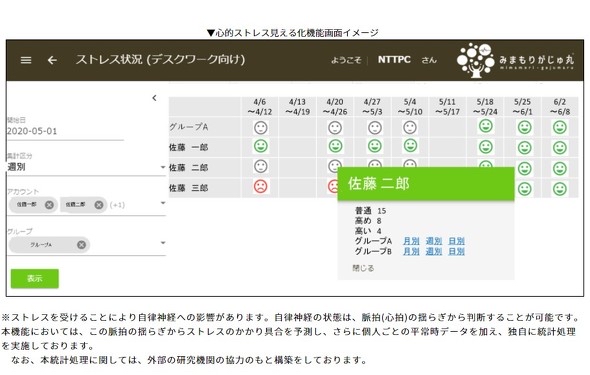Go back using the left arrow icon
The width and height of the screenshot is (590, 375).
tap(52, 60)
